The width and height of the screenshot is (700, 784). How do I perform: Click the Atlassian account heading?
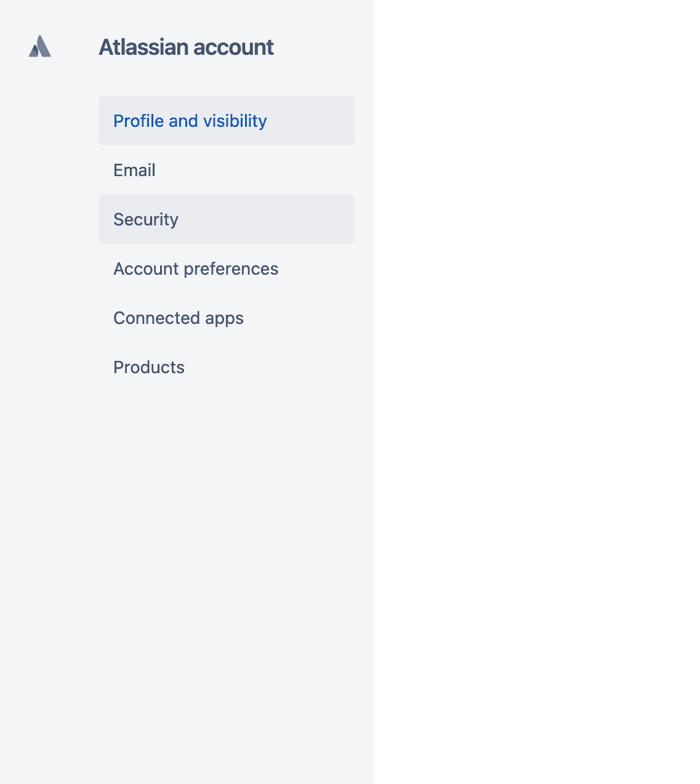coord(186,47)
